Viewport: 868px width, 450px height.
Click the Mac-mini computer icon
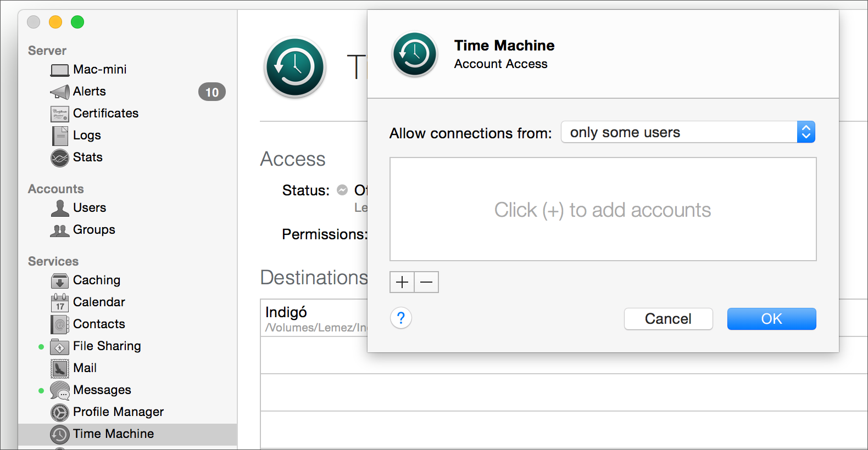coord(59,70)
